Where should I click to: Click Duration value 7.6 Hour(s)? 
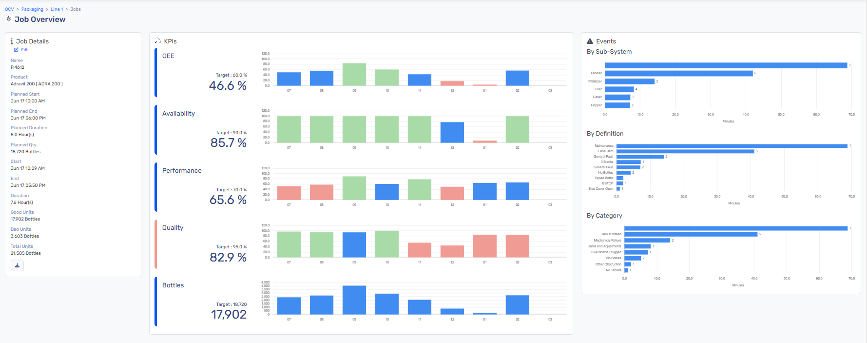point(22,202)
